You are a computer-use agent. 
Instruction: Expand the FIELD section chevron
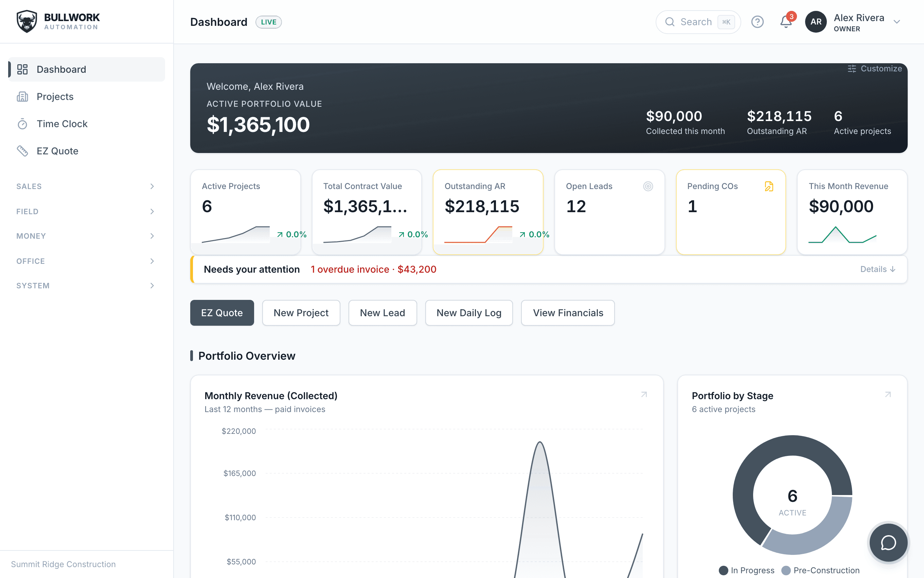tap(152, 211)
